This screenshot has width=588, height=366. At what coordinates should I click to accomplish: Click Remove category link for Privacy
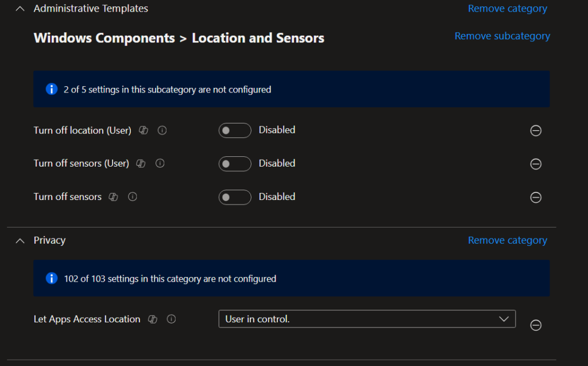(507, 240)
